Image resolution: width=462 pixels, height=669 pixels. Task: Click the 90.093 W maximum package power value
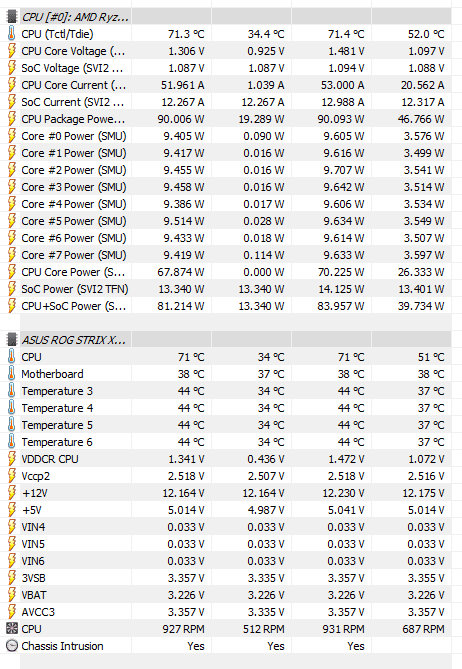click(341, 119)
